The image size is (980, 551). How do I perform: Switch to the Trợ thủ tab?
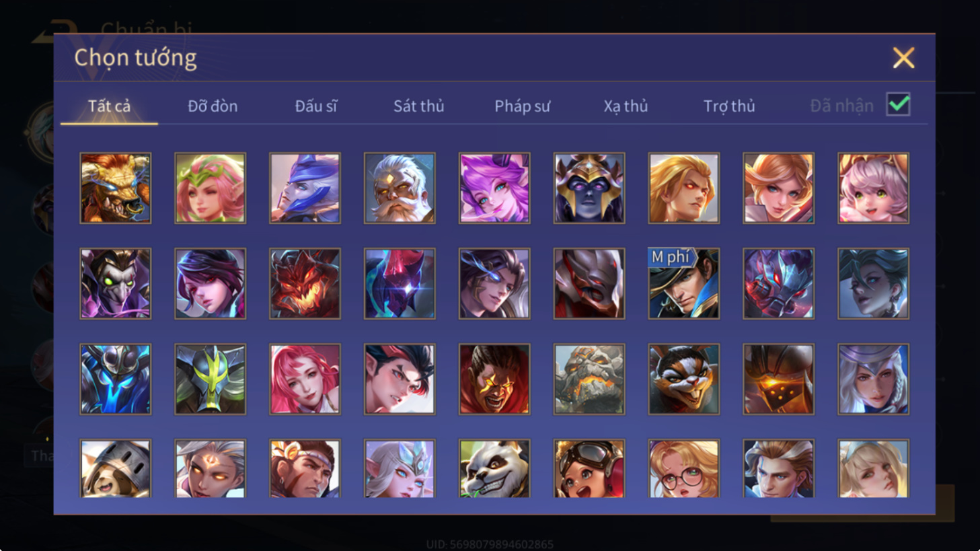click(x=729, y=106)
